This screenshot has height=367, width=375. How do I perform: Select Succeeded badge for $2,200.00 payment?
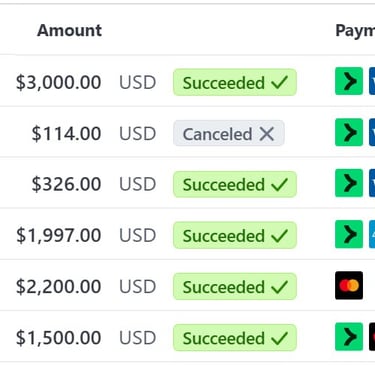click(x=235, y=287)
